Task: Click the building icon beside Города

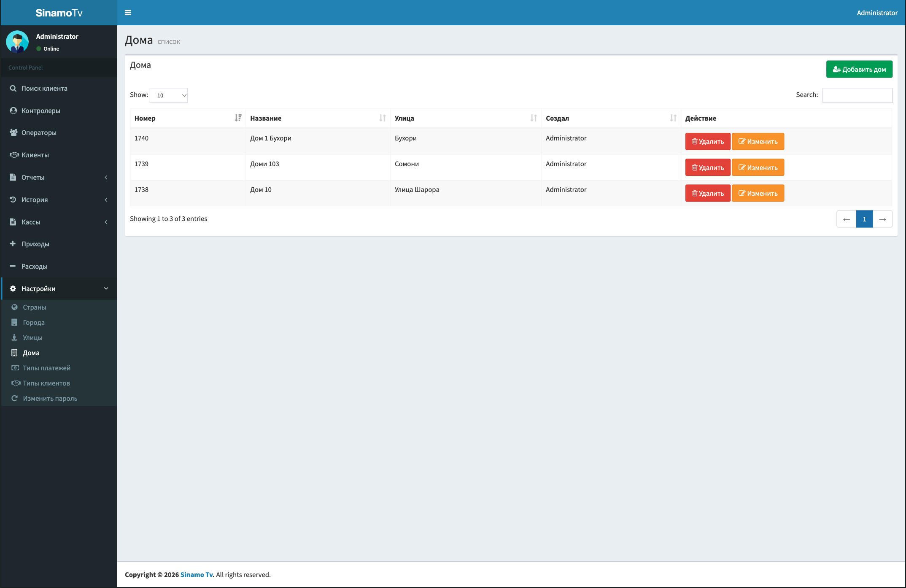Action: pyautogui.click(x=14, y=322)
